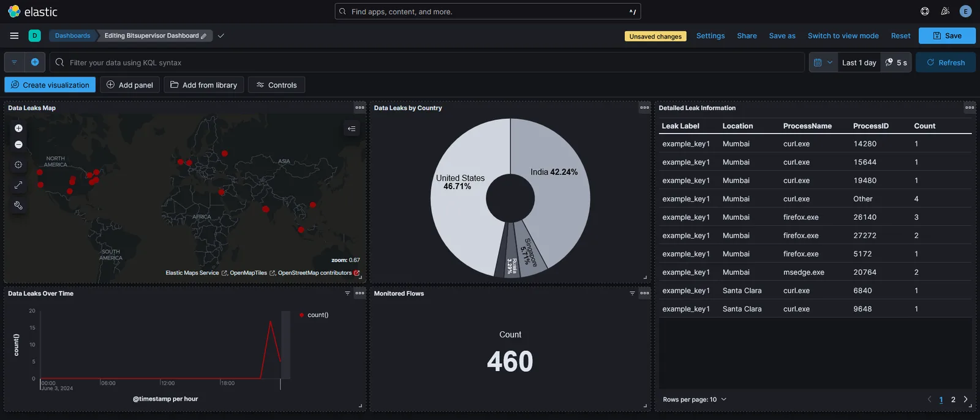Open the Rows per page dropdown
980x420 pixels.
coord(695,399)
